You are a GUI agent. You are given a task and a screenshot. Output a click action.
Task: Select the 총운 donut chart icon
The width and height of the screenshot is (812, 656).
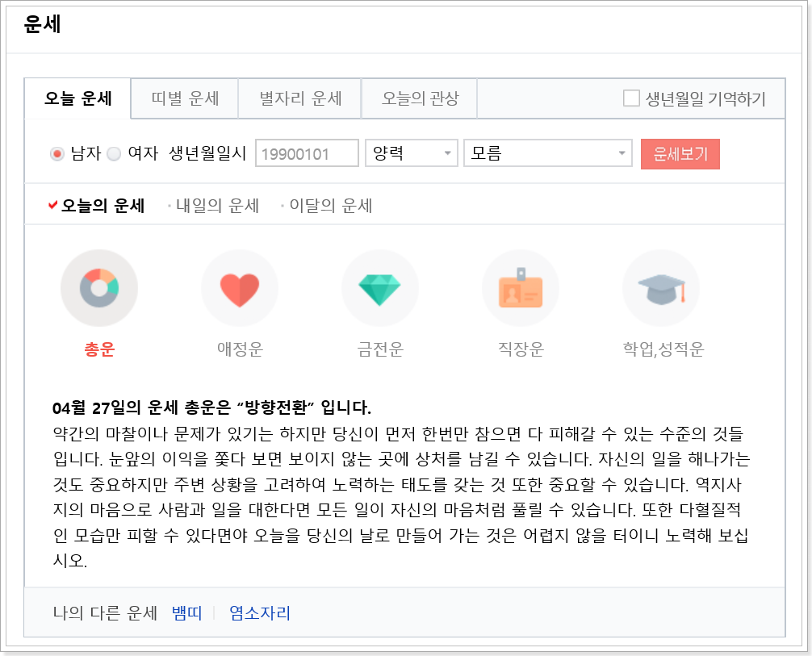[x=99, y=288]
